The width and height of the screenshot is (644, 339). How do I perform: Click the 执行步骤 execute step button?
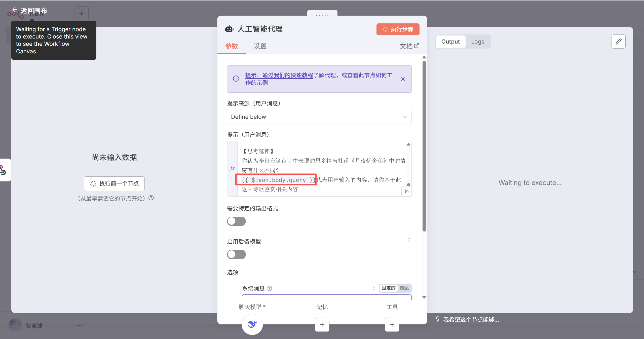click(398, 29)
